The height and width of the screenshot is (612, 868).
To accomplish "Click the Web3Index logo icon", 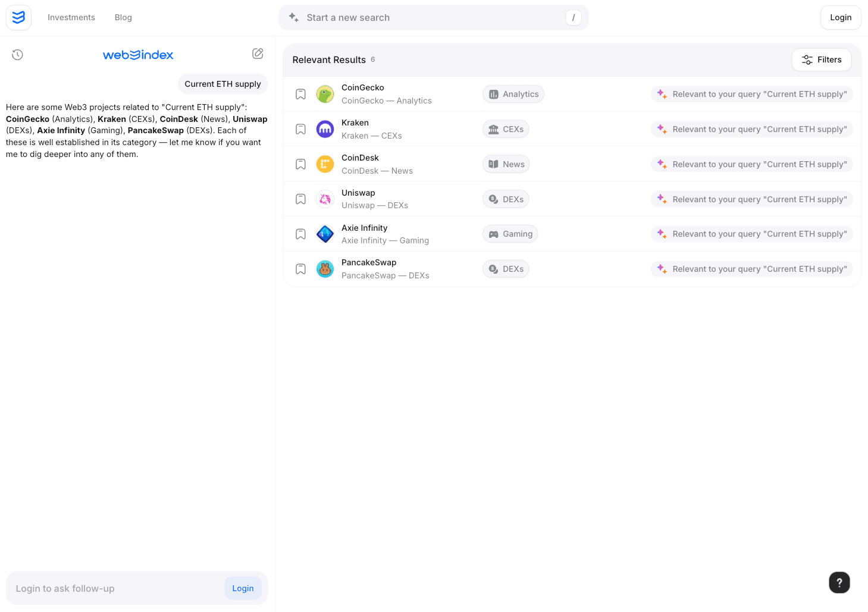I will 18,17.
